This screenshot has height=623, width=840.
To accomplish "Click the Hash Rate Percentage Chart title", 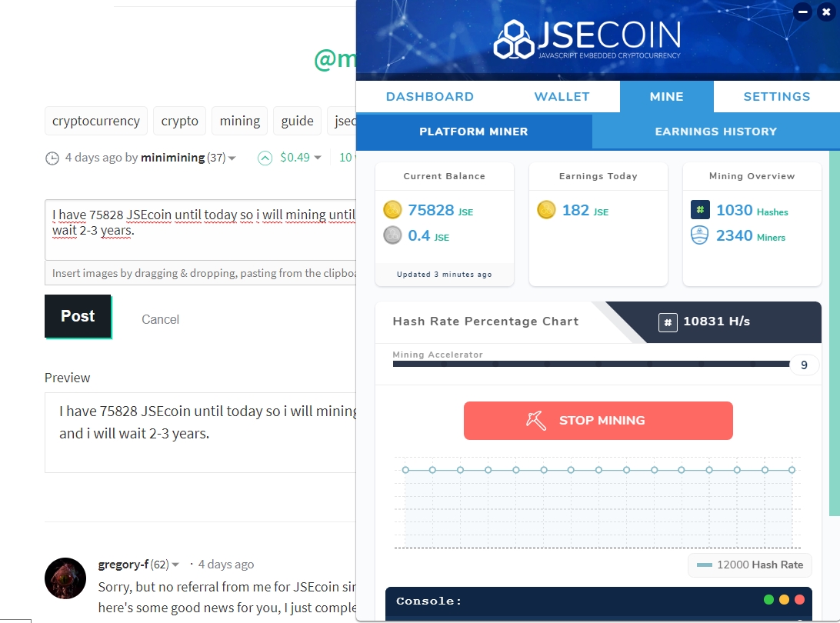I will pyautogui.click(x=485, y=321).
